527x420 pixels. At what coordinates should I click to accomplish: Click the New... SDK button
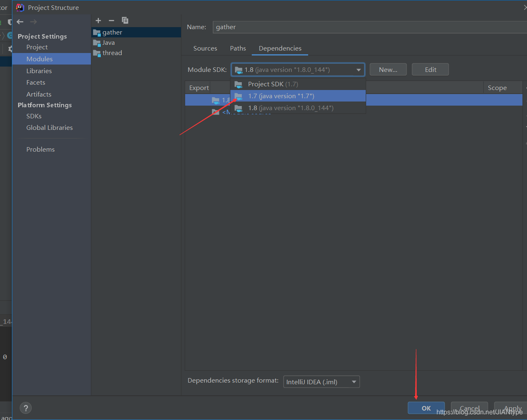(388, 70)
